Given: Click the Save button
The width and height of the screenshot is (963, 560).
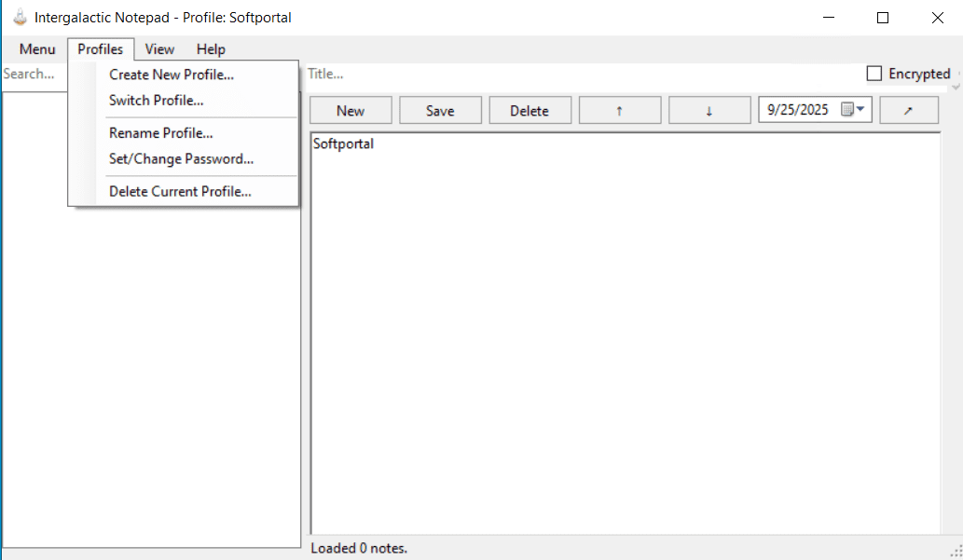Looking at the screenshot, I should click(440, 111).
